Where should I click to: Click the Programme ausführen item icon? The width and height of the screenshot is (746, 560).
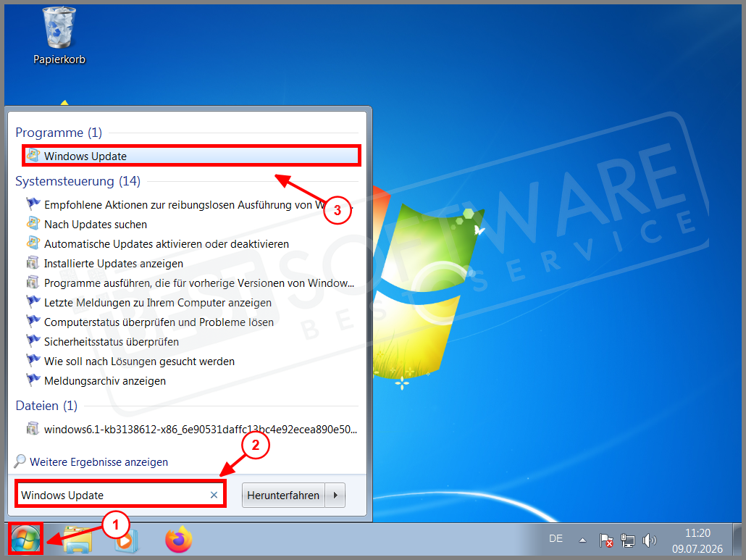(33, 282)
